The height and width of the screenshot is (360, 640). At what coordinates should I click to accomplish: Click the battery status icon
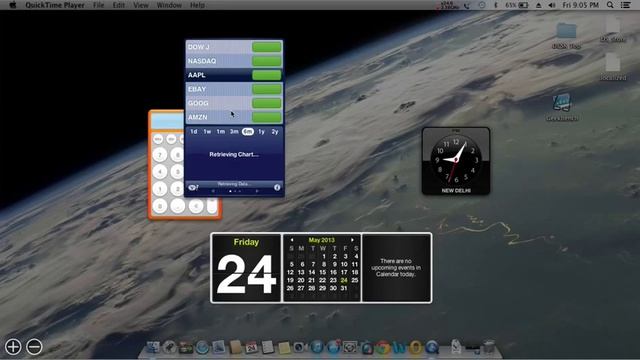(523, 5)
